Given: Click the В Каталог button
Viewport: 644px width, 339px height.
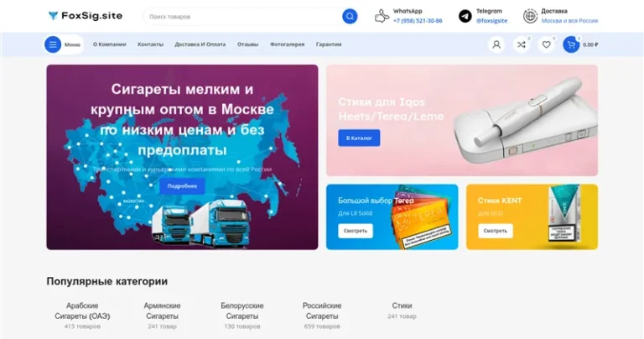Looking at the screenshot, I should tap(359, 138).
